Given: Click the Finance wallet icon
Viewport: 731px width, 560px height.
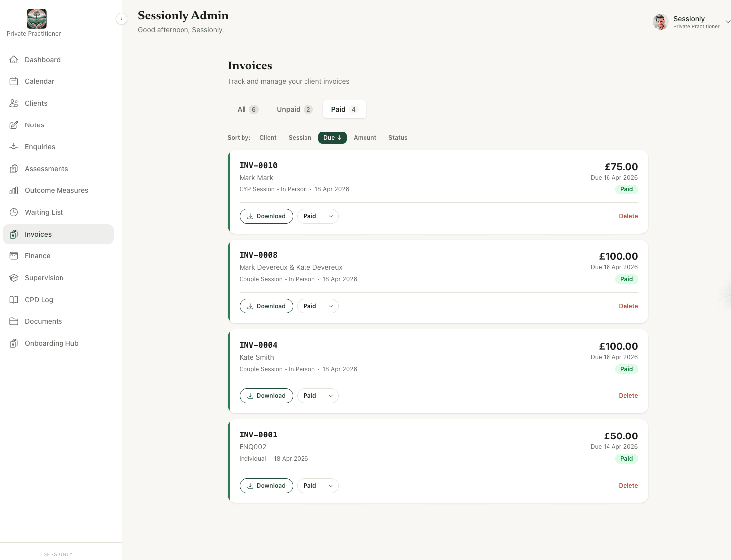Looking at the screenshot, I should [x=14, y=256].
